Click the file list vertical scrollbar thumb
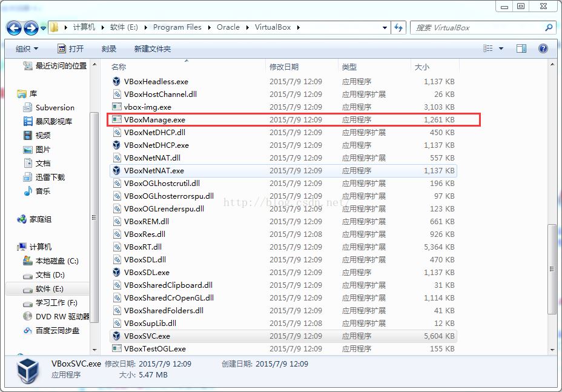Viewport: 562px width, 392px height. (552, 269)
